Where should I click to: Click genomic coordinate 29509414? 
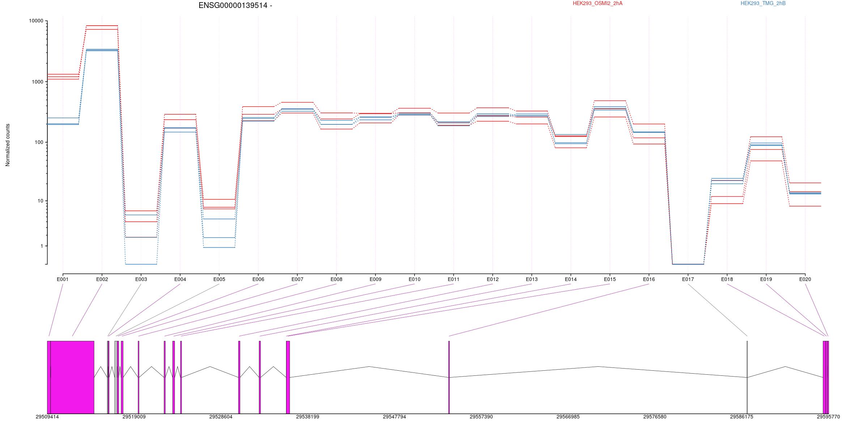[x=47, y=417]
